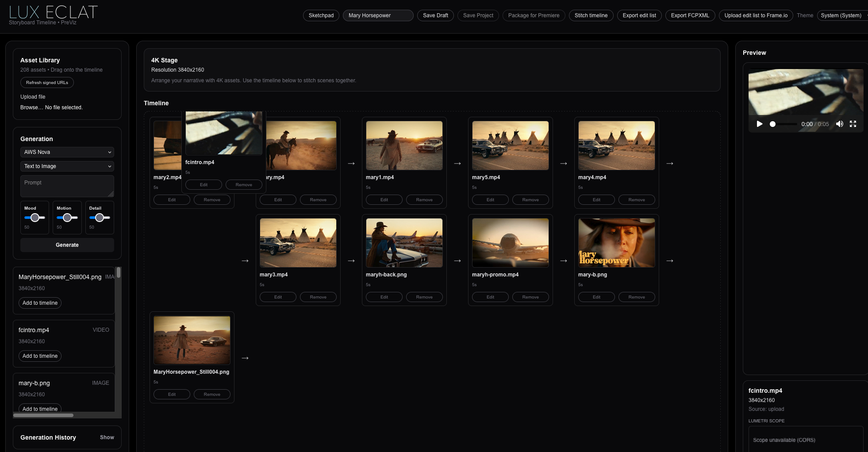Click the Stitch timeline button
The image size is (868, 452).
pos(591,15)
